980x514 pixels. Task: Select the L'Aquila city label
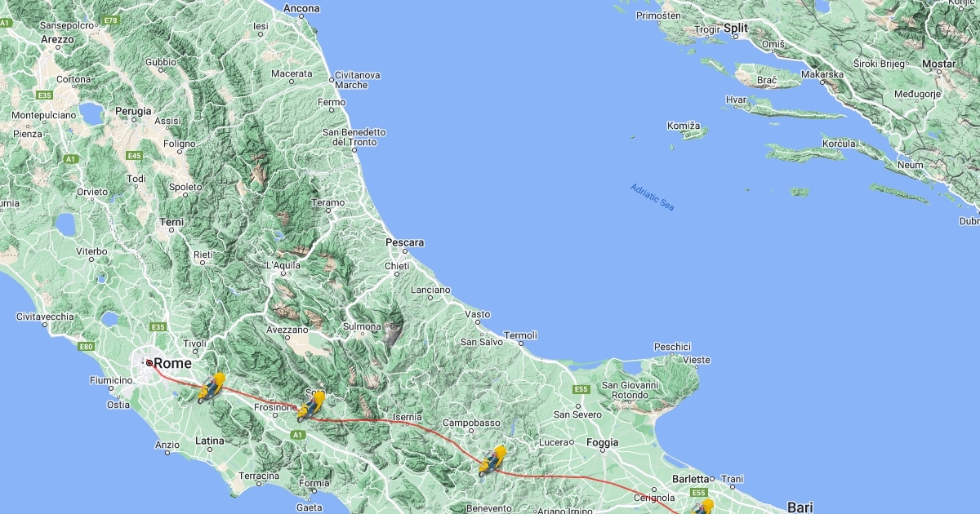[283, 265]
